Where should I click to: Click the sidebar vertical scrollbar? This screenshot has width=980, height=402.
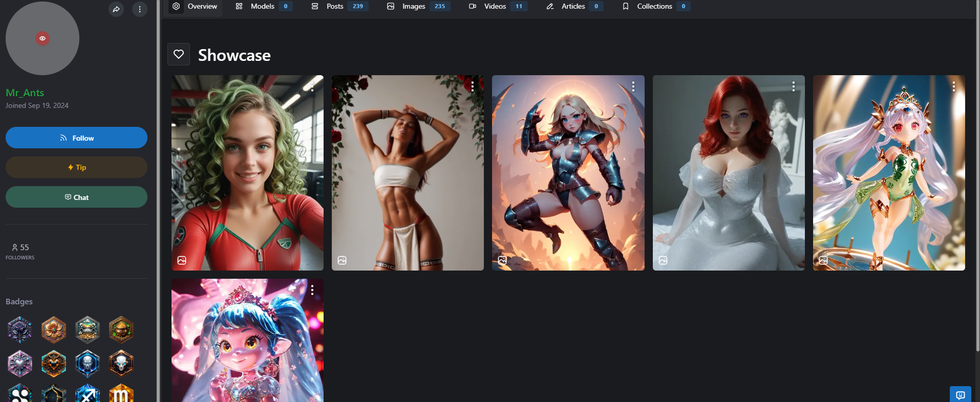[158, 201]
